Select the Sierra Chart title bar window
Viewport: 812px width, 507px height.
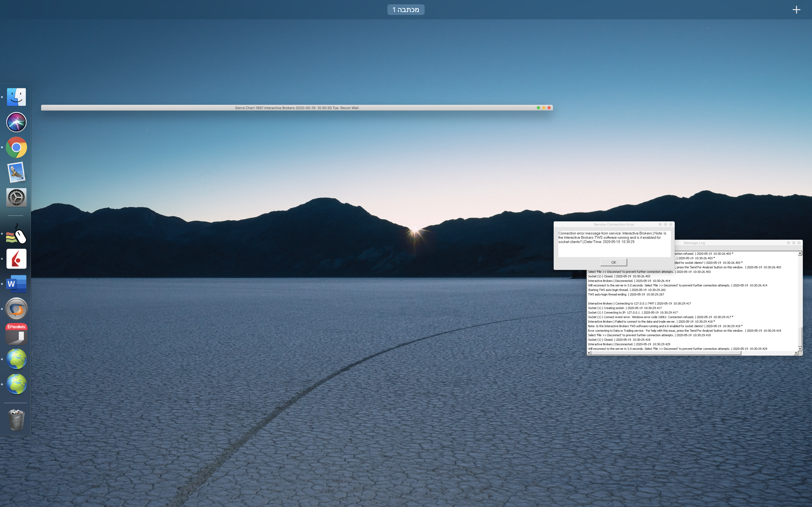[x=297, y=108]
